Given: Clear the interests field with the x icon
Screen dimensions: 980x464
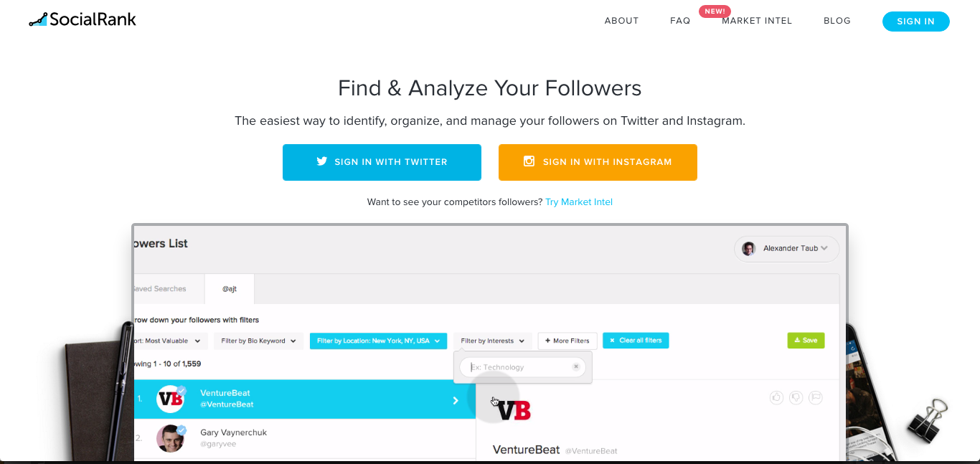Looking at the screenshot, I should 575,366.
